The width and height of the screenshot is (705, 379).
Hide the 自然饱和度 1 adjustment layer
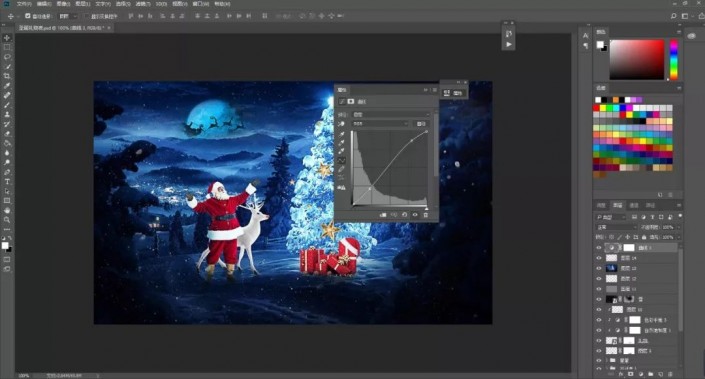598,330
